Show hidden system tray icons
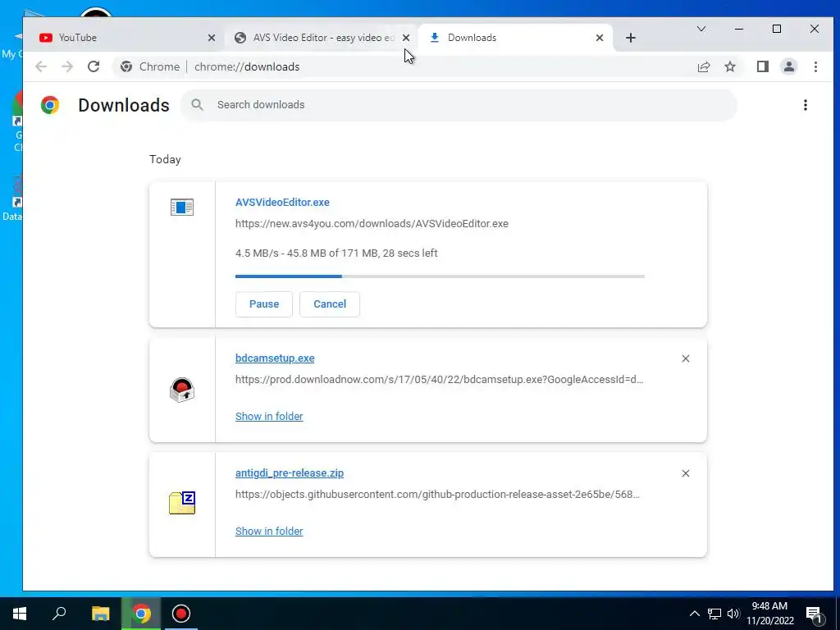This screenshot has width=840, height=630. click(x=694, y=614)
